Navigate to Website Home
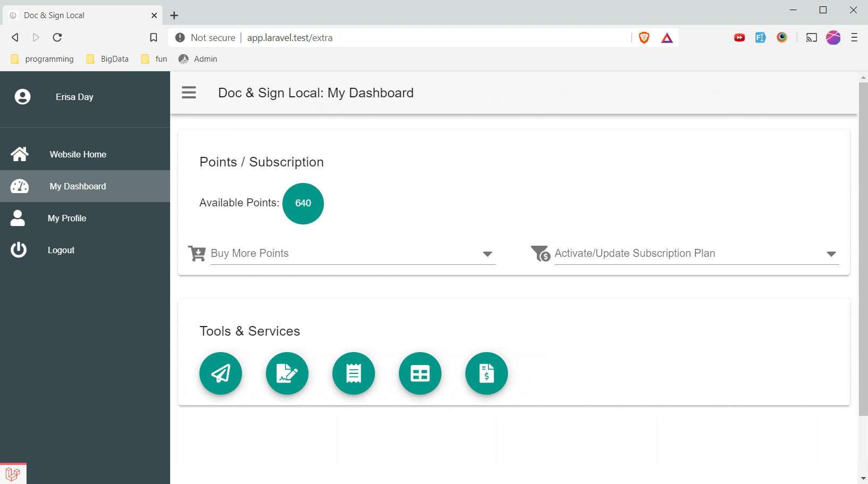The image size is (868, 484). click(85, 154)
